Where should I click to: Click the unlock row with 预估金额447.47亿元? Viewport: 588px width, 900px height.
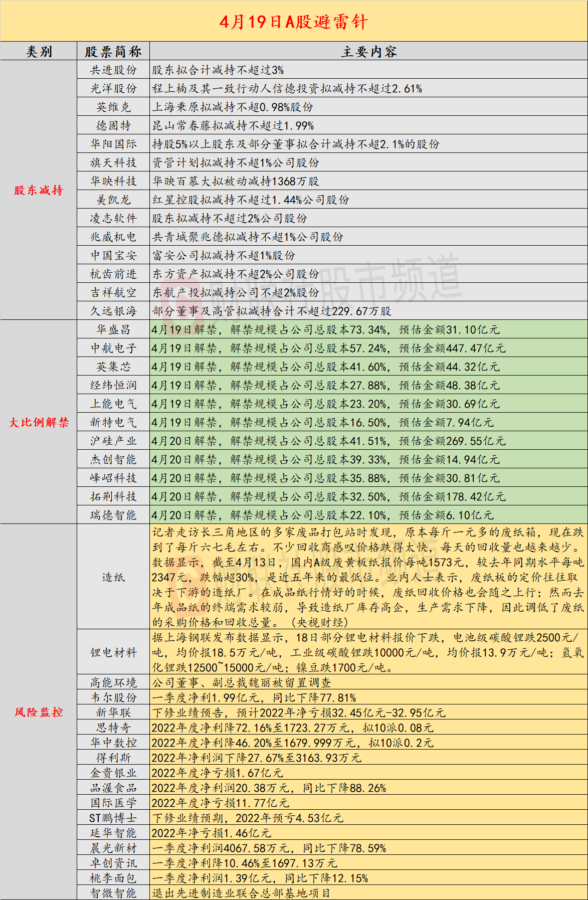368,348
